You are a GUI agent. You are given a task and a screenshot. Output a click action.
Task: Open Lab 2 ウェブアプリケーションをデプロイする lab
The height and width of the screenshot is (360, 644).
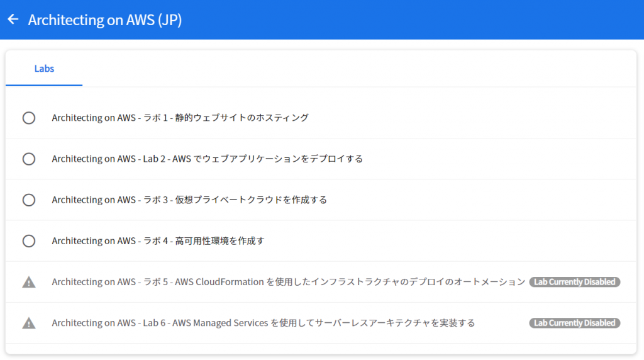point(208,159)
